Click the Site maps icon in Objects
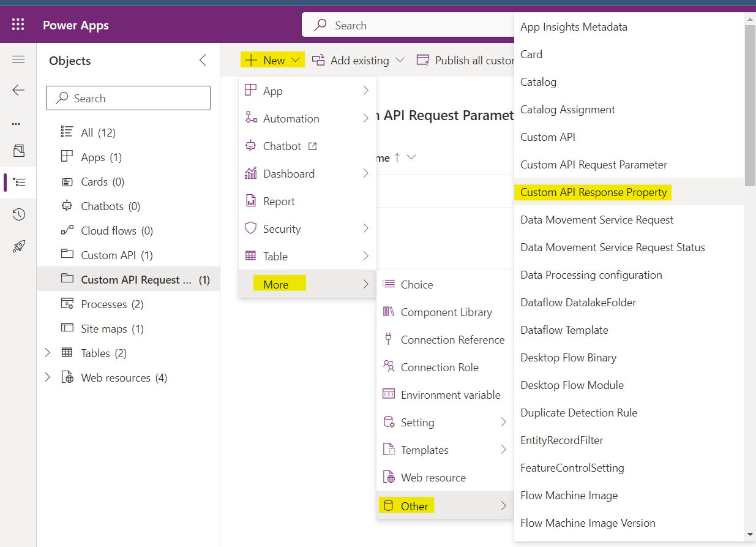 pyautogui.click(x=67, y=328)
